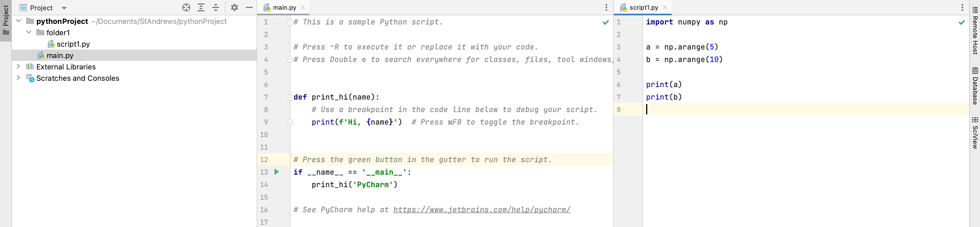Click line number 9 in main.py gutter

pyautogui.click(x=266, y=122)
